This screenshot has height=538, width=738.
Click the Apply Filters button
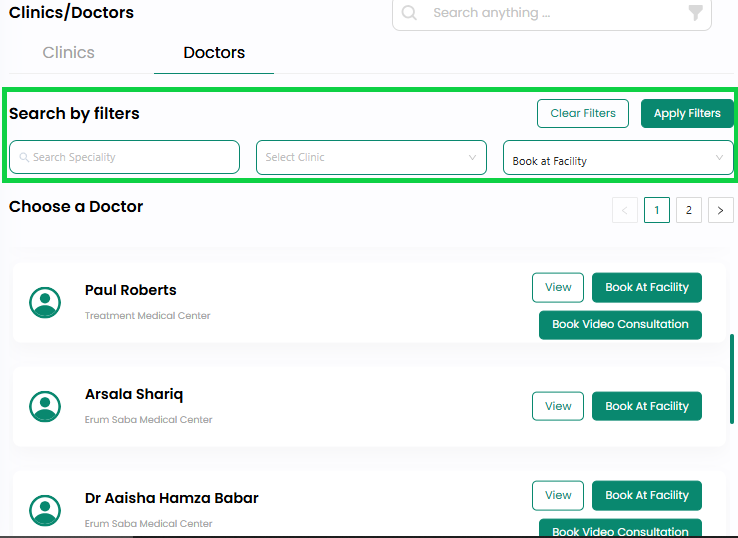point(687,113)
